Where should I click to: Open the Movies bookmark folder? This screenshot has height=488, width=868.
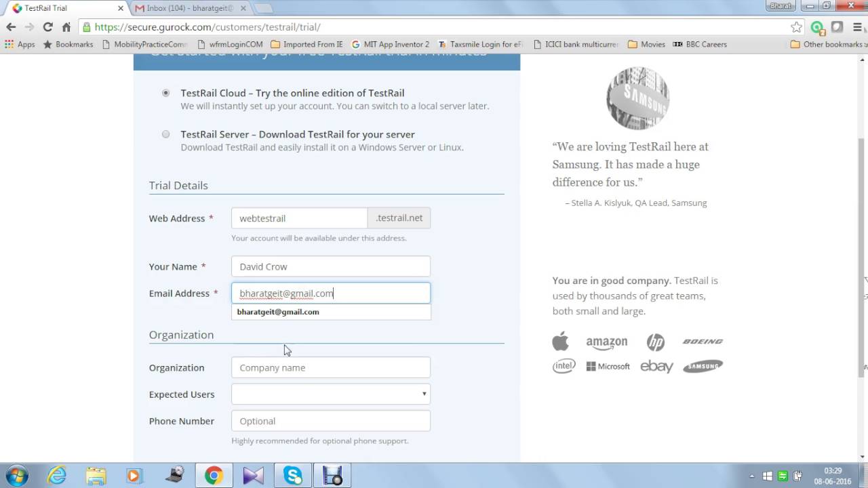coord(646,44)
